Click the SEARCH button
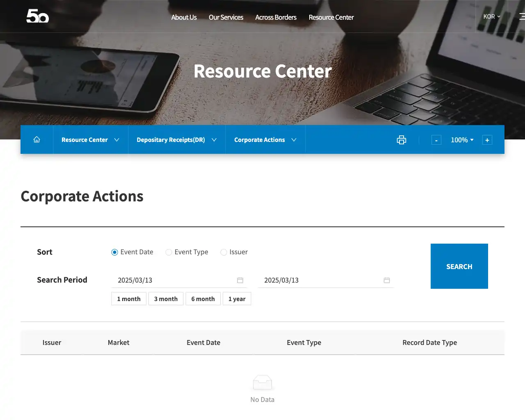This screenshot has width=525, height=420. (x=459, y=266)
